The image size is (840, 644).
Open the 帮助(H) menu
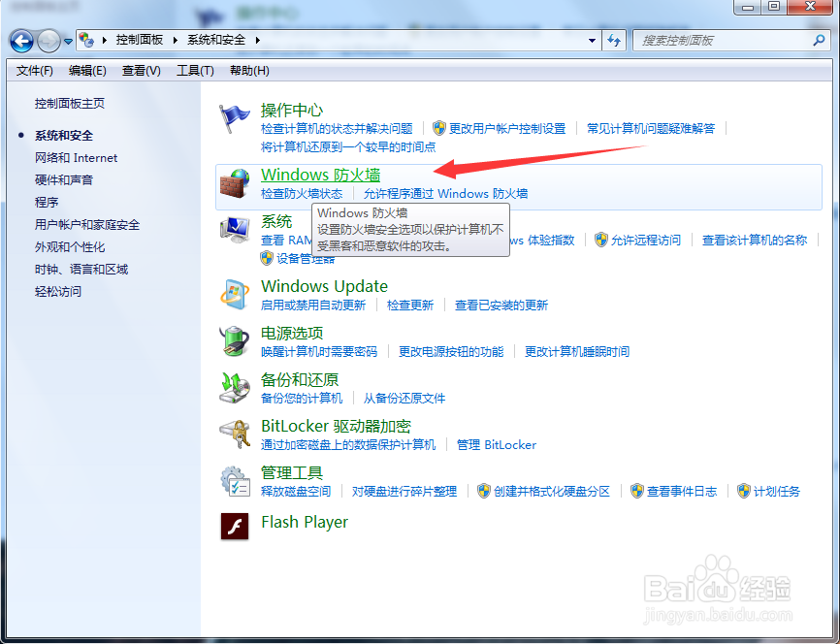coord(249,71)
